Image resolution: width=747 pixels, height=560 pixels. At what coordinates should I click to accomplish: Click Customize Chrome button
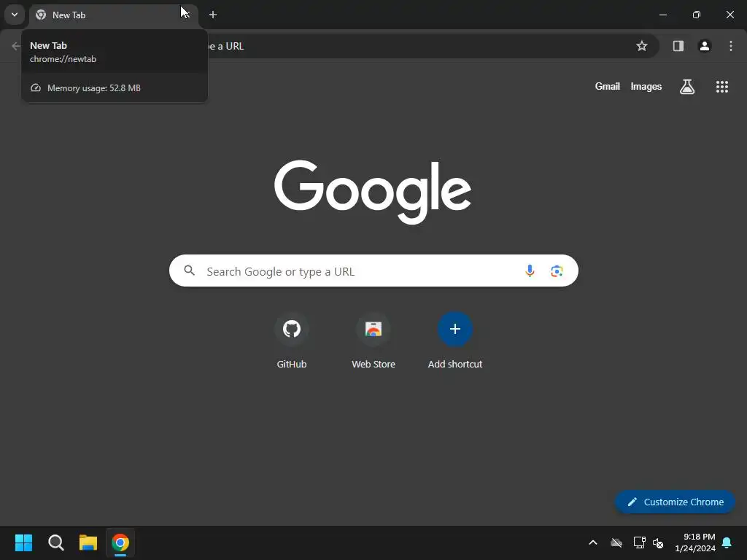tap(675, 502)
